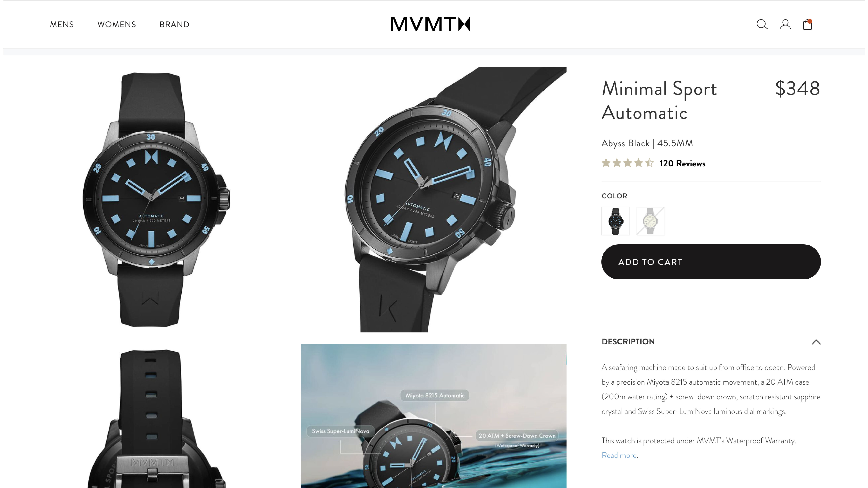Click the MVMT logo

tap(430, 24)
